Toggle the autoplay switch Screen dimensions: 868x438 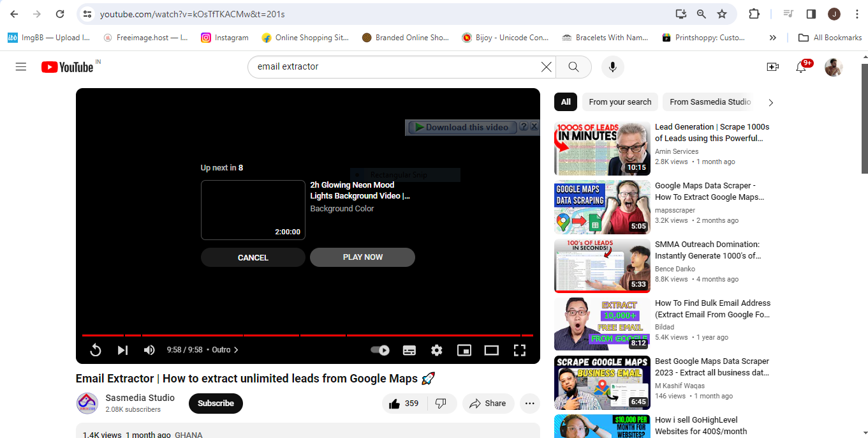click(380, 350)
